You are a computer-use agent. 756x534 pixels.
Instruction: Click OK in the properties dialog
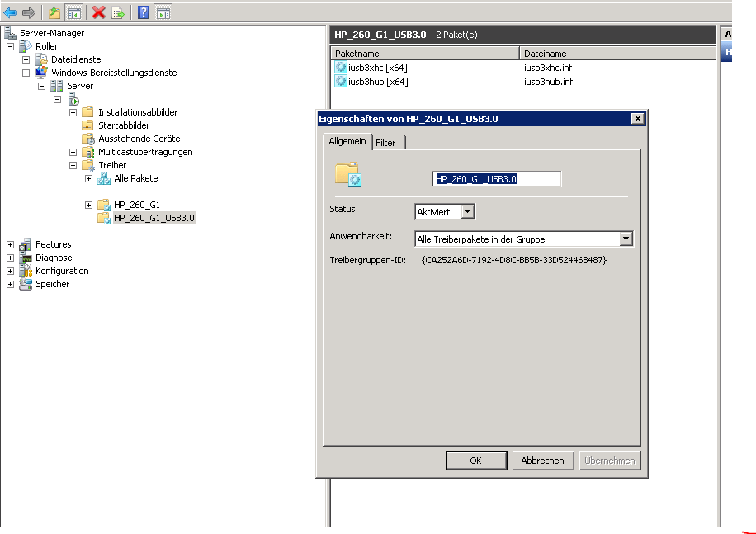click(x=476, y=461)
